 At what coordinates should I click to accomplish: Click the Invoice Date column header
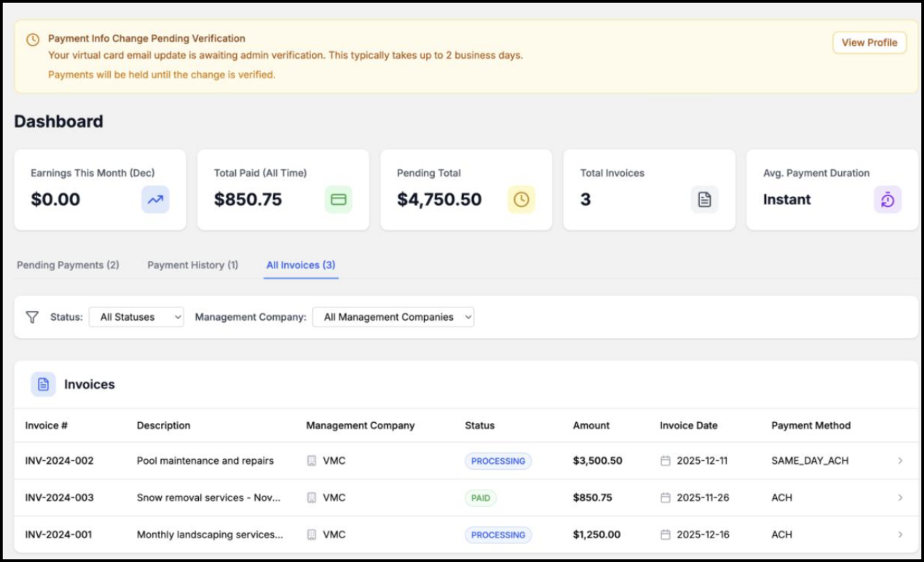(689, 425)
